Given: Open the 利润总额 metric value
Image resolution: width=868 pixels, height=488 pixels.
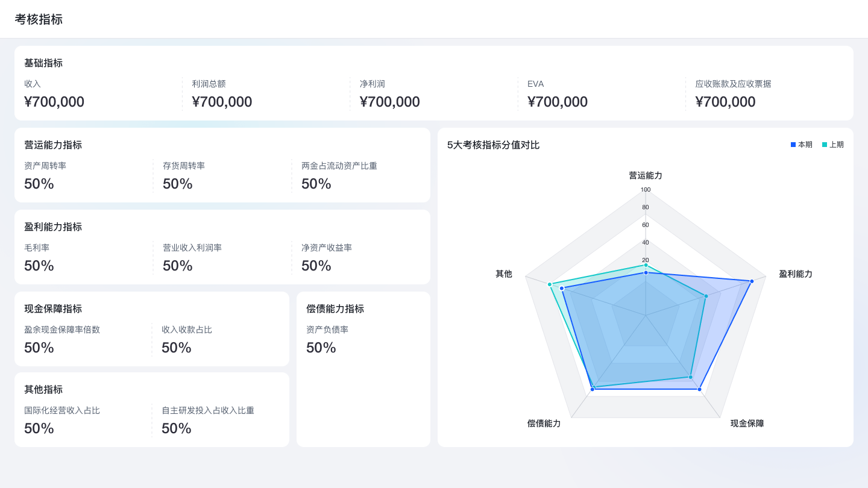Looking at the screenshot, I should click(x=222, y=102).
